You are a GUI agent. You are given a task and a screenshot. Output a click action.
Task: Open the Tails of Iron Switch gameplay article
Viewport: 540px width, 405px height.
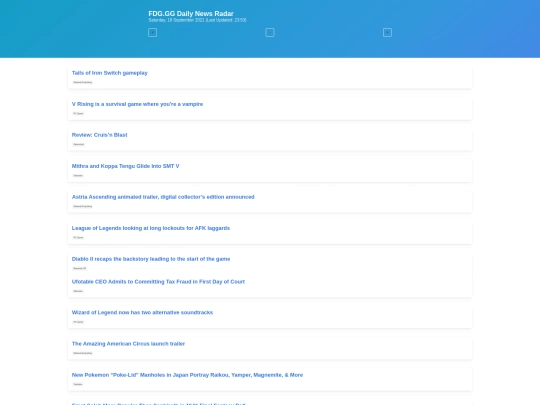110,73
